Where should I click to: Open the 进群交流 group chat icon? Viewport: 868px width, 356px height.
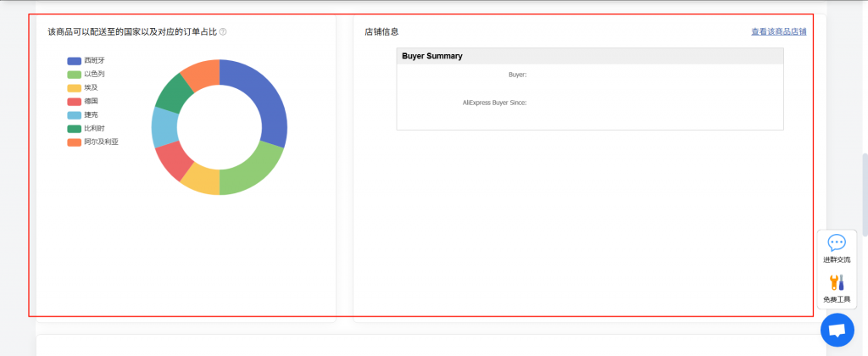[x=837, y=248]
